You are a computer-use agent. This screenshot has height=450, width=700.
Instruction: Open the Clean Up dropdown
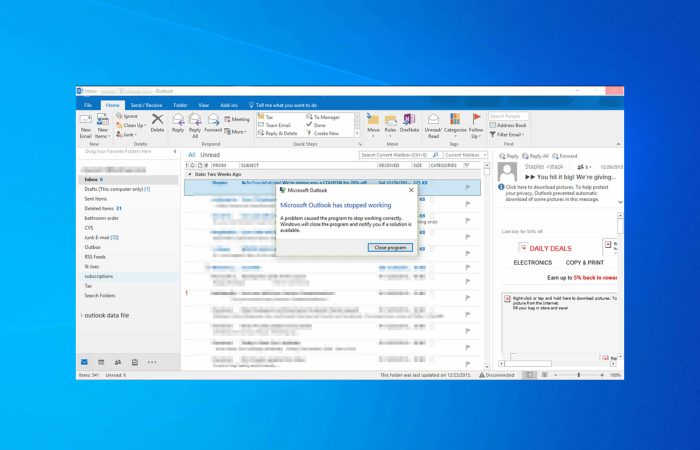pyautogui.click(x=131, y=125)
